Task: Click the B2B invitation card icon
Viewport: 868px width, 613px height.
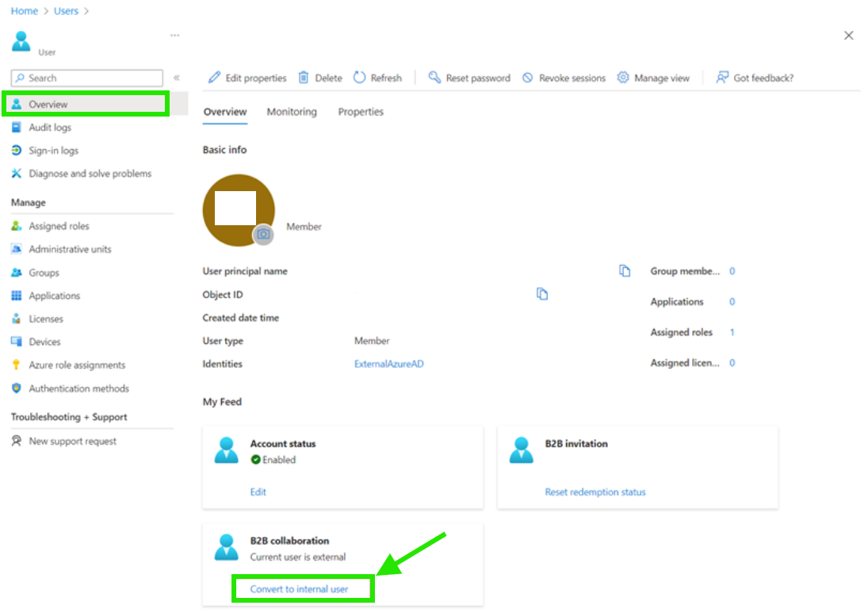Action: point(522,450)
